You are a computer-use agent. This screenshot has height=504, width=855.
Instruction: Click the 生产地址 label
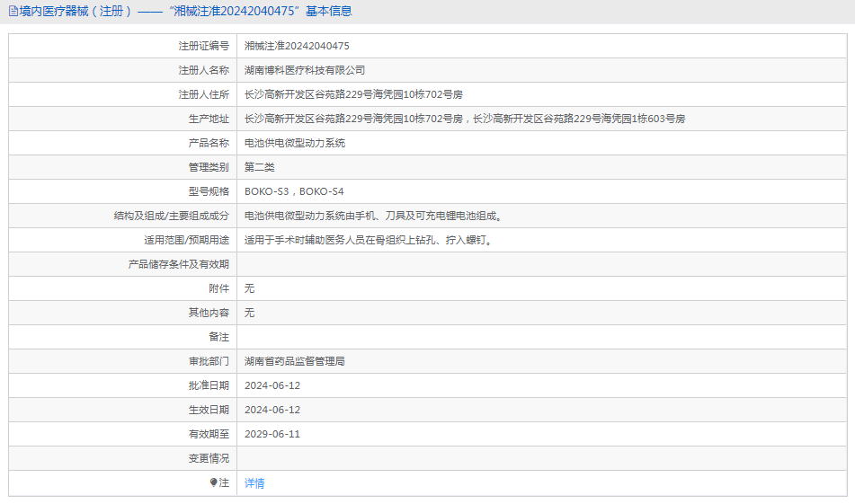[x=209, y=119]
